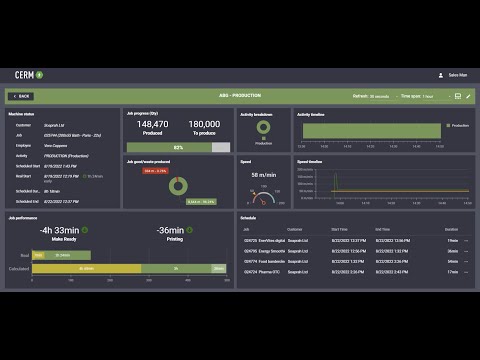480x360 pixels.
Task: Open the menu for the 36min schedule row
Action: [x=466, y=251]
